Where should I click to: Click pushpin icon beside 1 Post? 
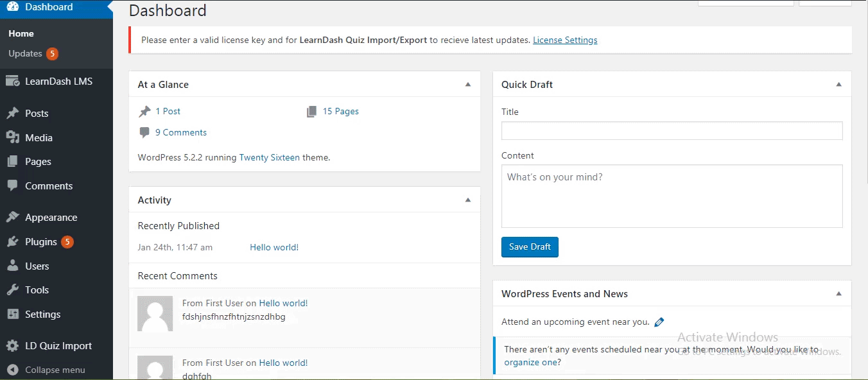(144, 112)
